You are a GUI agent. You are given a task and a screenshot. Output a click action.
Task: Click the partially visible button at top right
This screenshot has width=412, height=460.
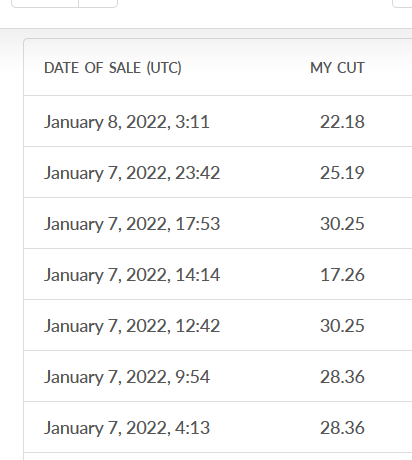click(402, 3)
